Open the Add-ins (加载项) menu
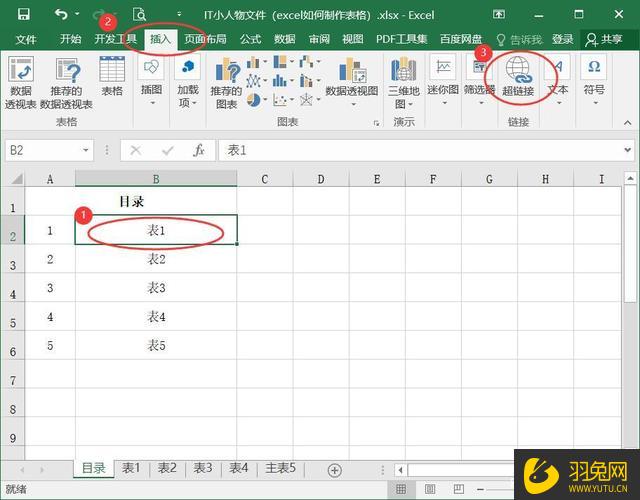Screen dimensions: 640x500 tap(188, 82)
